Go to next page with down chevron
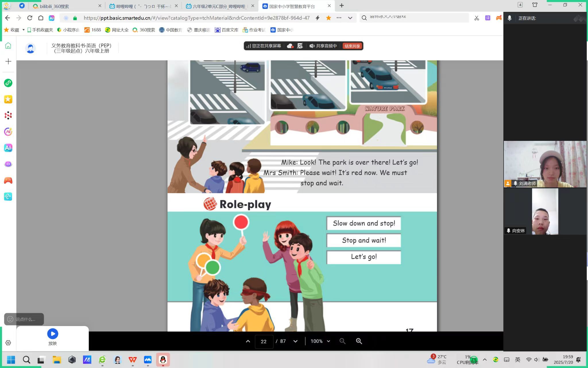This screenshot has height=368, width=588. (x=295, y=341)
